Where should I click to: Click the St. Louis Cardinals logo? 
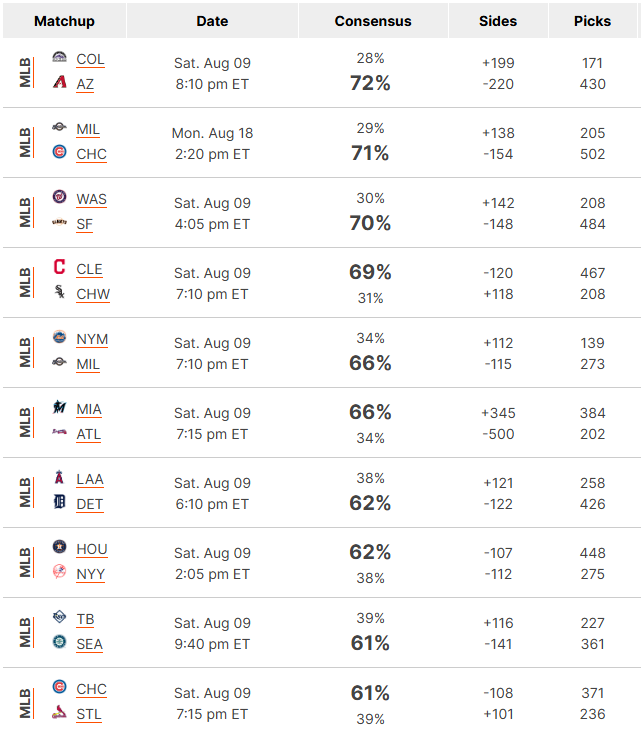(x=59, y=712)
